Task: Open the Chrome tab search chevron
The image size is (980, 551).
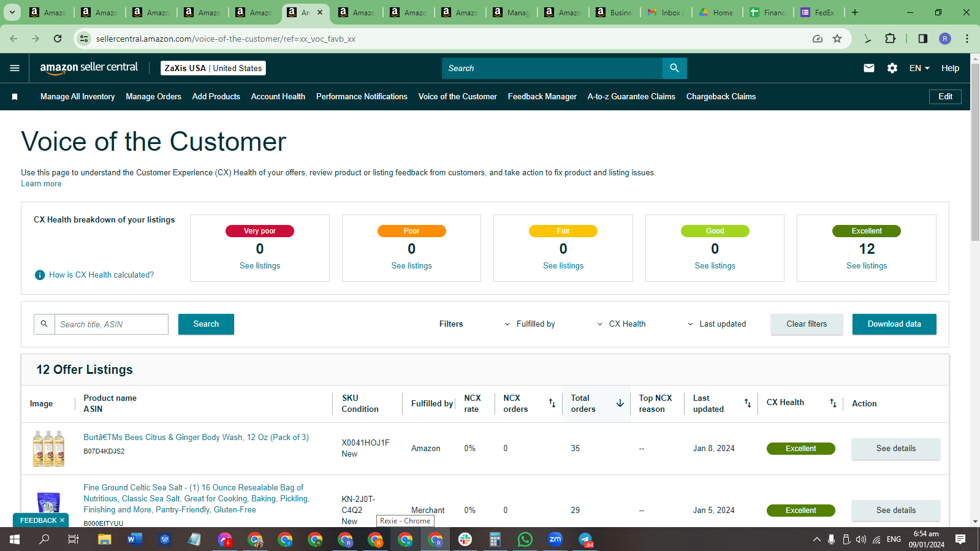Action: pos(12,12)
